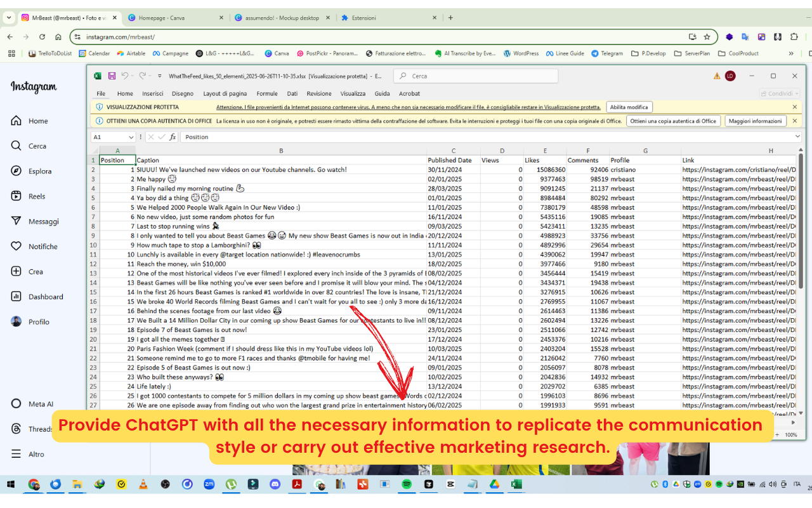The width and height of the screenshot is (812, 508).
Task: Open Profilo in the Instagram sidebar
Action: coord(30,322)
